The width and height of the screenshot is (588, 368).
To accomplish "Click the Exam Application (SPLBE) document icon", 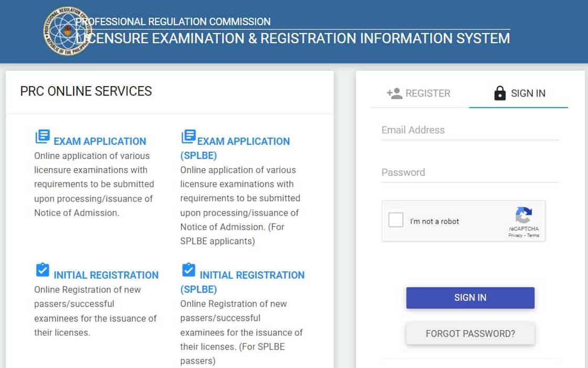I will (188, 137).
